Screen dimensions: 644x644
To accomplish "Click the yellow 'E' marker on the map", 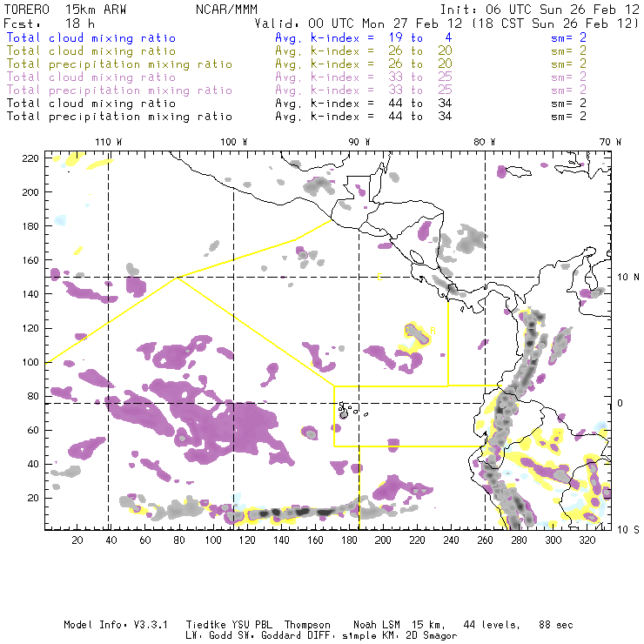I will pos(379,278).
